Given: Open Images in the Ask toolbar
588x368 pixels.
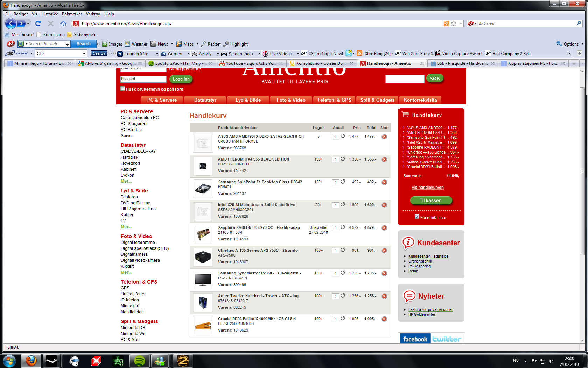Looking at the screenshot, I should coord(112,44).
